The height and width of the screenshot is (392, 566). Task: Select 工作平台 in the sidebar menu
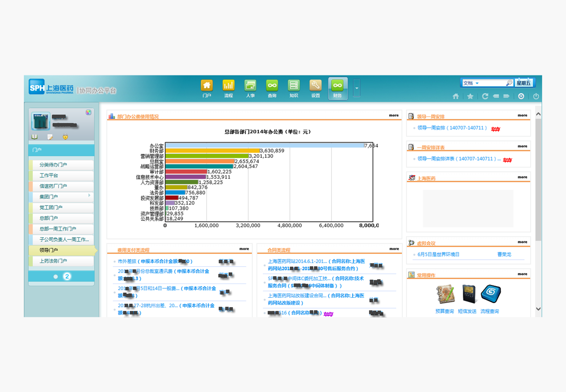click(49, 176)
